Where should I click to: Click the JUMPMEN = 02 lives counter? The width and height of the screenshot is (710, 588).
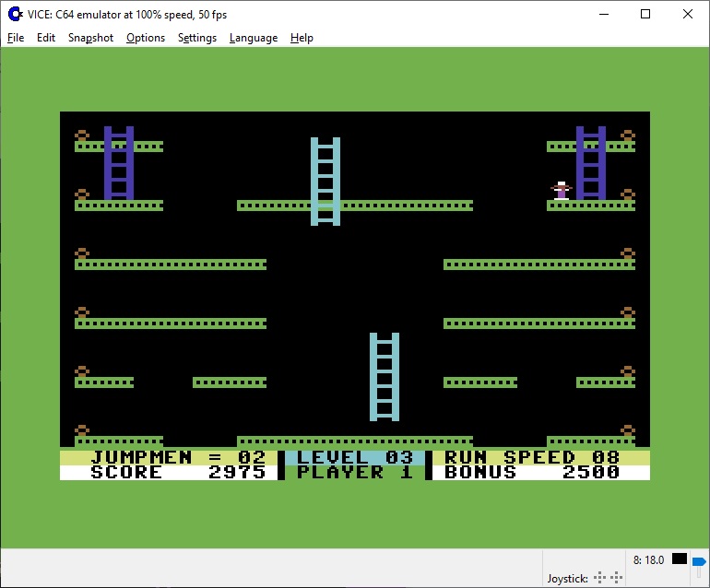click(x=178, y=457)
